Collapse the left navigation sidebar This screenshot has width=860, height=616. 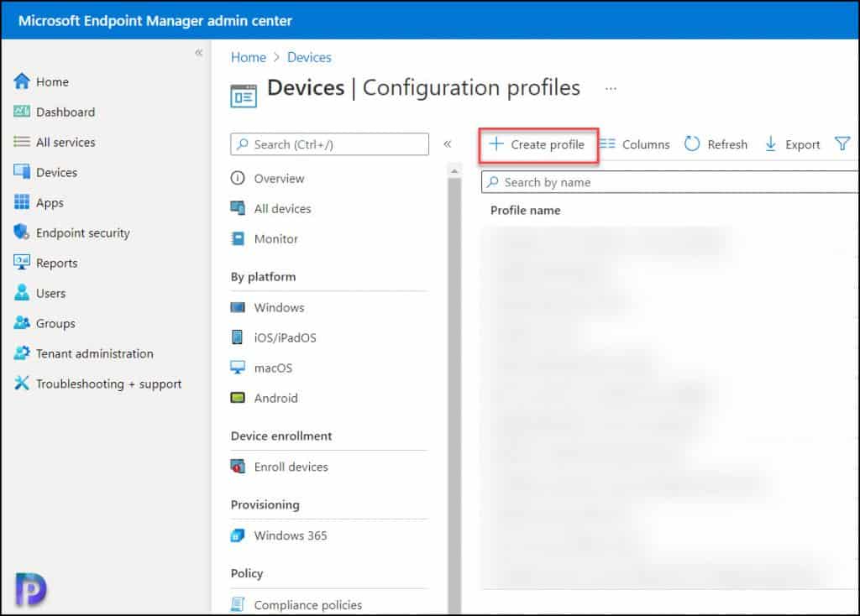pos(198,53)
